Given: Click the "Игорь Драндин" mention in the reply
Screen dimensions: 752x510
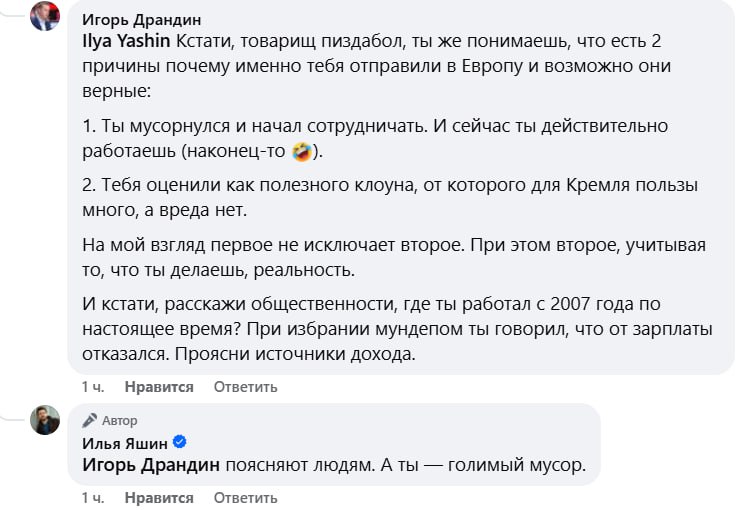Looking at the screenshot, I should (x=150, y=465).
